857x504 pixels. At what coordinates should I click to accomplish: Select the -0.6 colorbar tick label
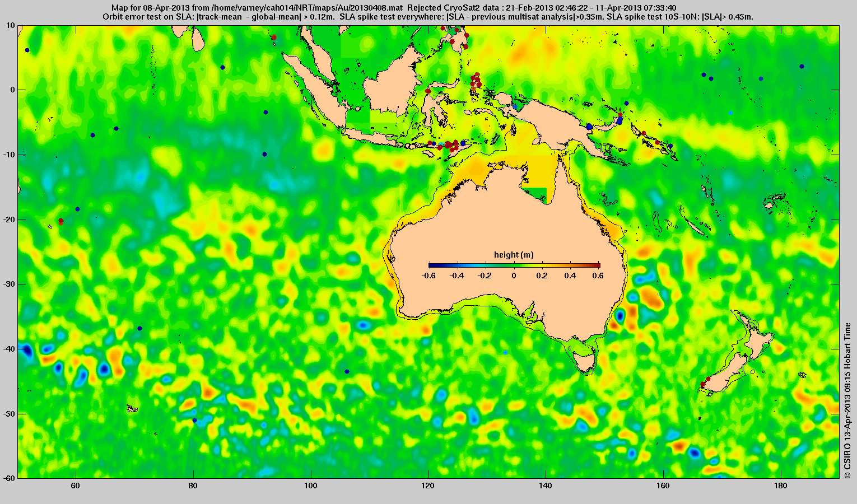coord(428,276)
